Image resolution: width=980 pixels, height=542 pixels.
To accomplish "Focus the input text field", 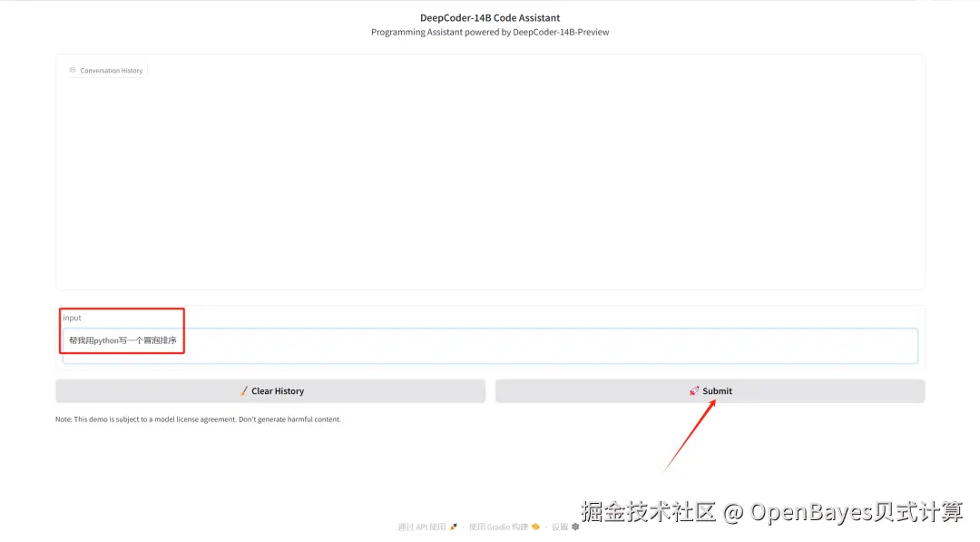I will point(490,346).
